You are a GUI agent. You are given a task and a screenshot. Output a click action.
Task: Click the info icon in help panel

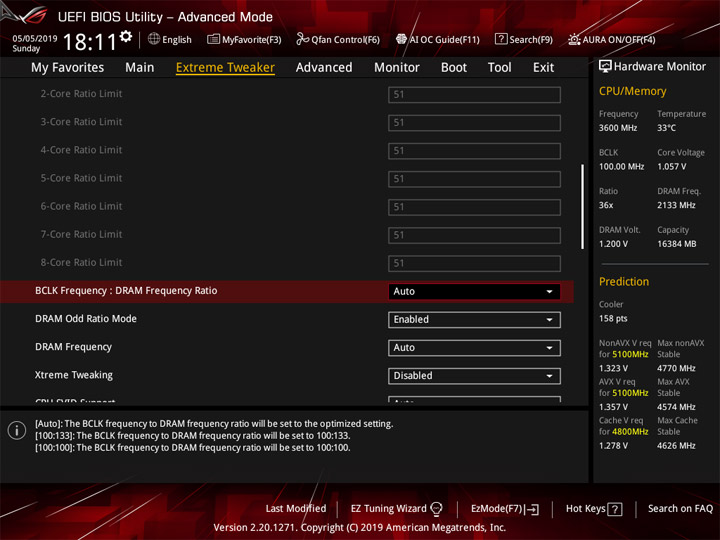(x=17, y=431)
